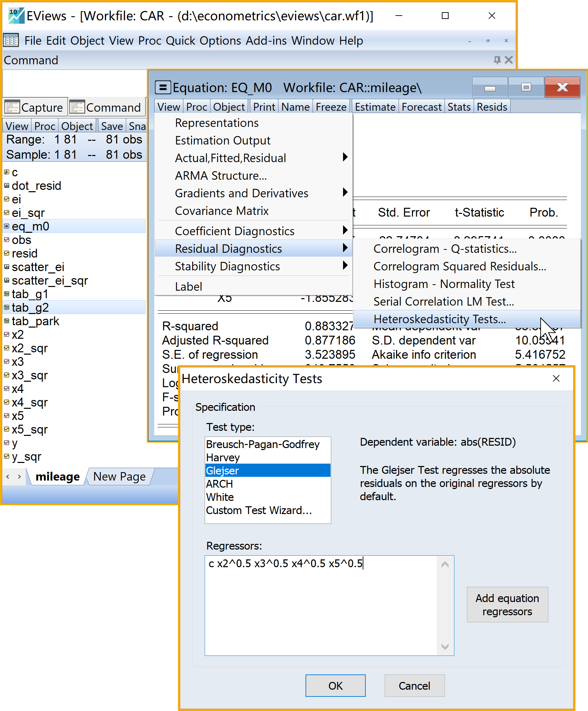Click the EViews workfile icon beside File menu
Viewport: 588px width, 711px height.
tap(11, 40)
